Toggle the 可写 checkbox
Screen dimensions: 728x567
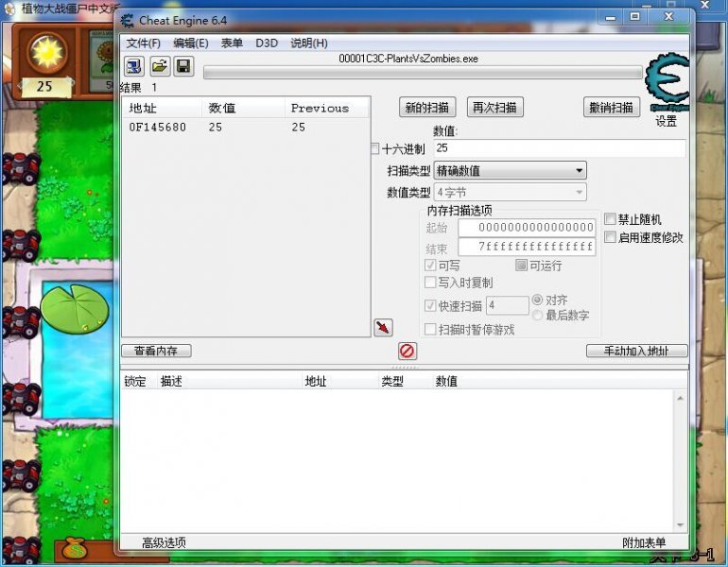pyautogui.click(x=430, y=265)
